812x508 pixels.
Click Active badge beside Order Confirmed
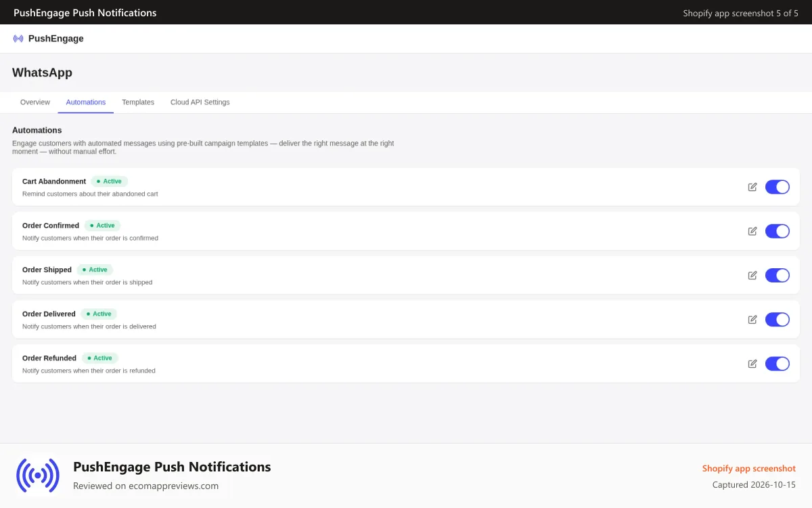click(102, 226)
